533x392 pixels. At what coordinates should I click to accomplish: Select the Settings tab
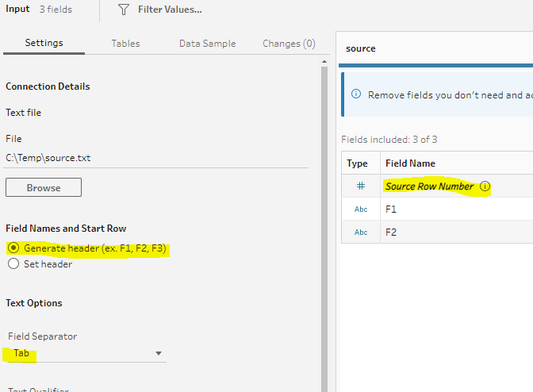point(44,44)
